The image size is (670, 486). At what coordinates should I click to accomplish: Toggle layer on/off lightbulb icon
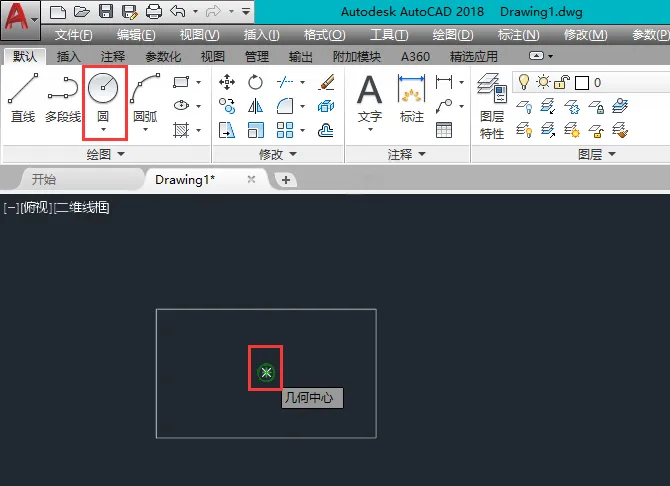(523, 82)
